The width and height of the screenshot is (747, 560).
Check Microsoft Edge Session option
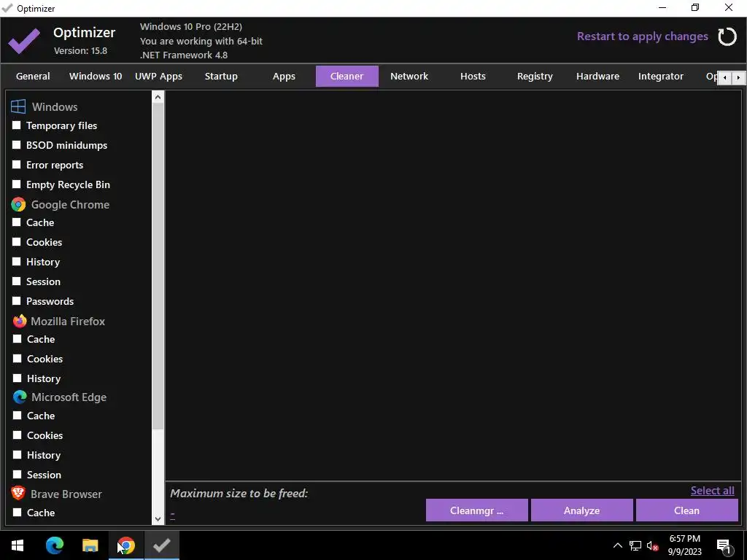18,475
